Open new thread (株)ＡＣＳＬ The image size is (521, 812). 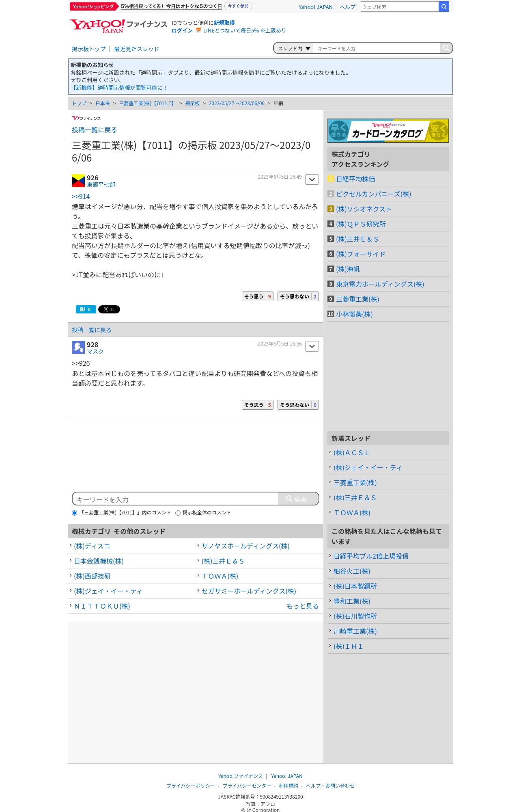351,453
